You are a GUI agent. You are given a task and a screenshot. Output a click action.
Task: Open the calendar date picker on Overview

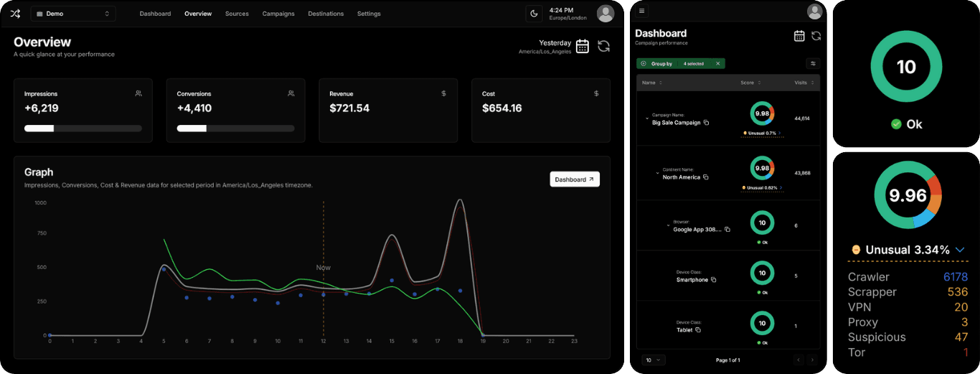(583, 47)
